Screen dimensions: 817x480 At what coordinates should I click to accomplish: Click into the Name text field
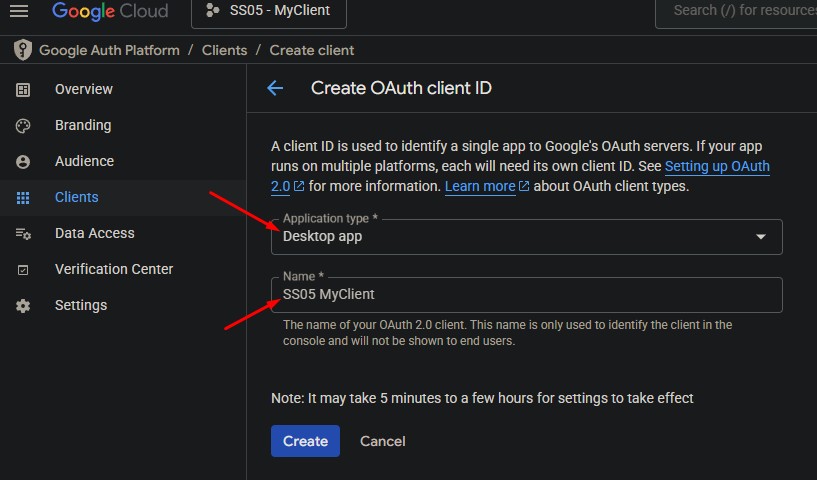(525, 295)
